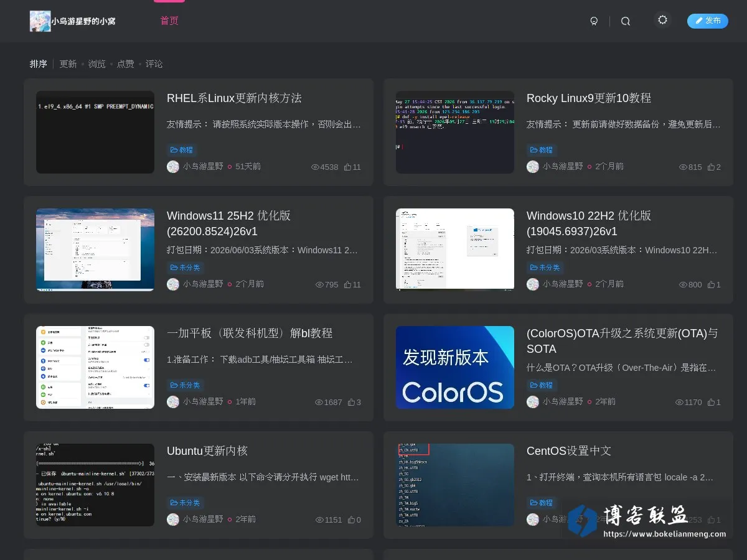Click the 一加平板 settings screenshot thumbnail
This screenshot has width=747, height=560.
95,367
